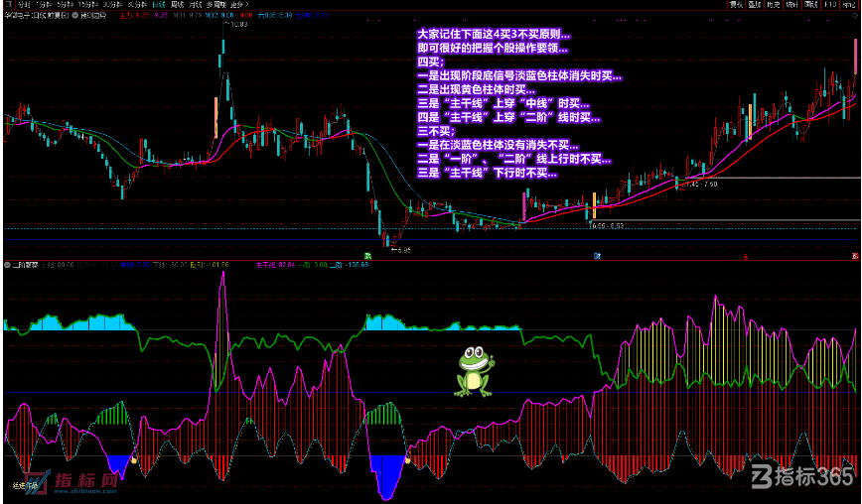Click the round gear icon beside stock name
The width and height of the screenshot is (862, 504).
(x=75, y=15)
